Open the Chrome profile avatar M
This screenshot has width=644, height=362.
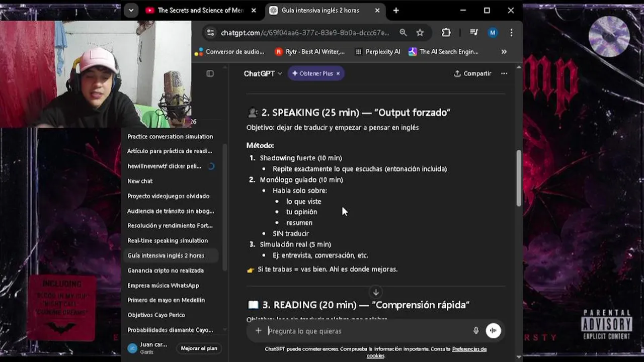click(493, 33)
